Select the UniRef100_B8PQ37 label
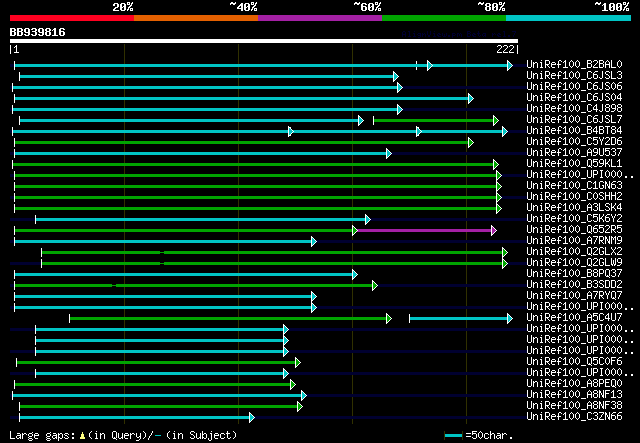 (x=574, y=274)
